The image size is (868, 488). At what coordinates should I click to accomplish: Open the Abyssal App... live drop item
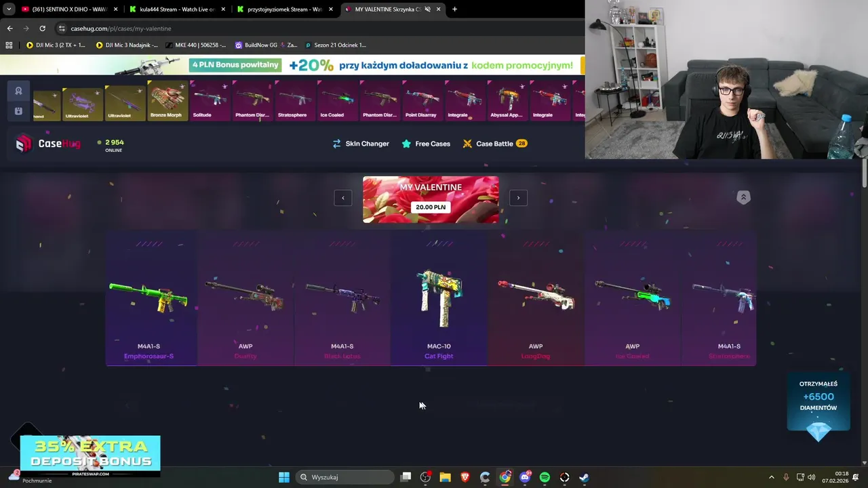click(507, 100)
